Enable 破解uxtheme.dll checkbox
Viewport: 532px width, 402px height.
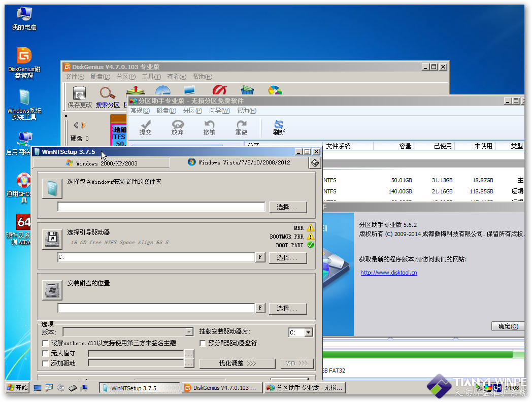[46, 343]
